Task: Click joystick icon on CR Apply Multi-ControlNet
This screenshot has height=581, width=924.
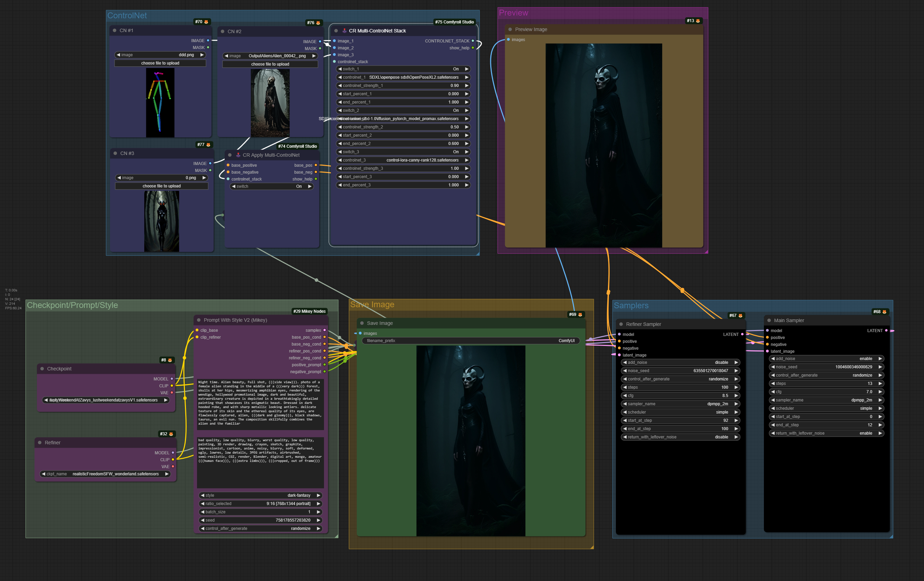Action: [238, 155]
